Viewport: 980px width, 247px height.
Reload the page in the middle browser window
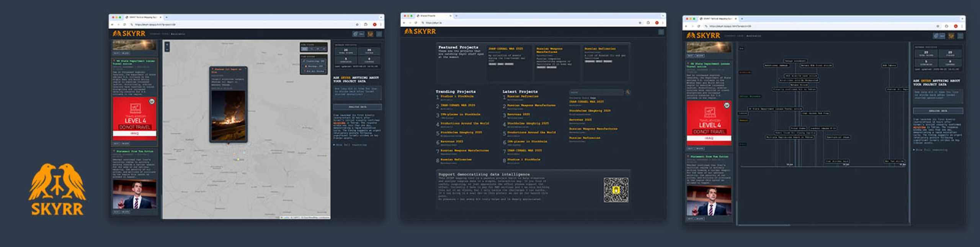[x=416, y=23]
